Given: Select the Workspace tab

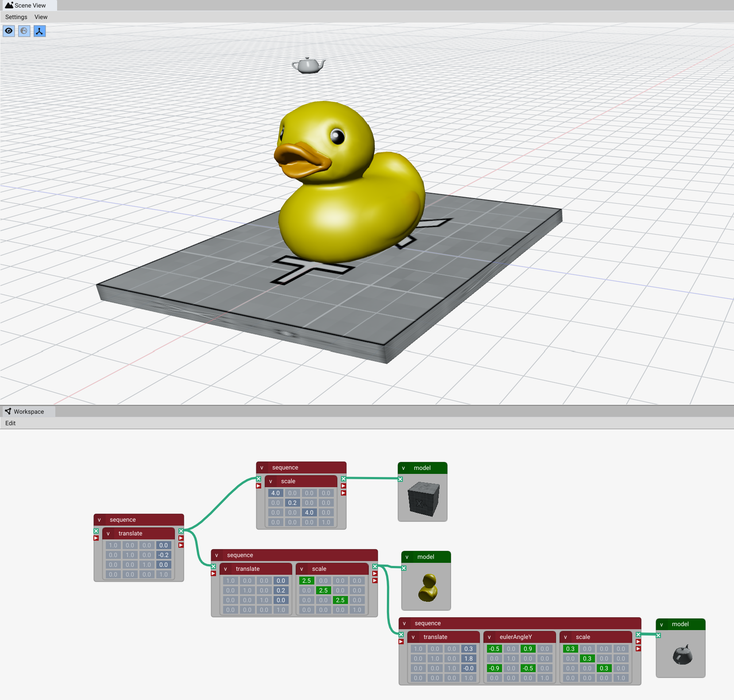Looking at the screenshot, I should pyautogui.click(x=28, y=412).
